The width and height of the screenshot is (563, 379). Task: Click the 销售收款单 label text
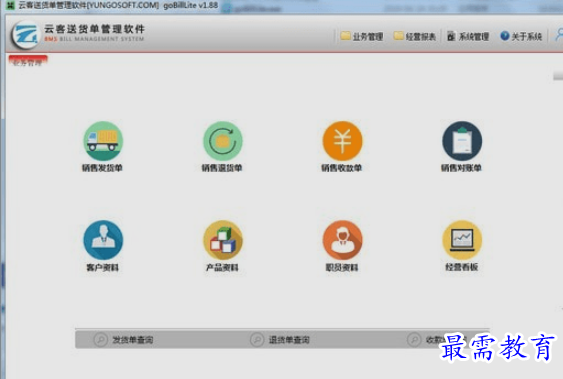click(341, 168)
